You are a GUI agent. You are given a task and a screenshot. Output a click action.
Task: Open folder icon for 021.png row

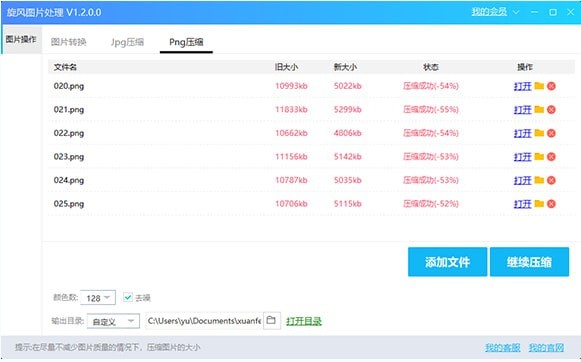539,110
